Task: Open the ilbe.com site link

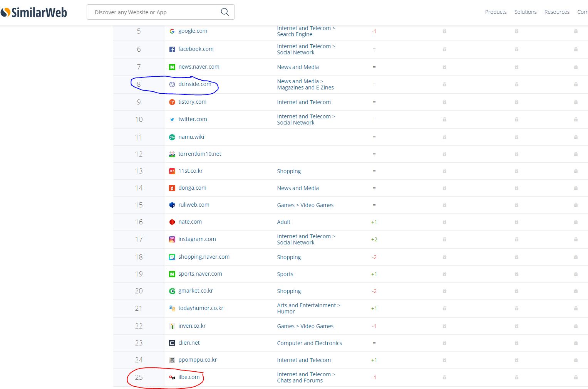Action: (x=189, y=377)
